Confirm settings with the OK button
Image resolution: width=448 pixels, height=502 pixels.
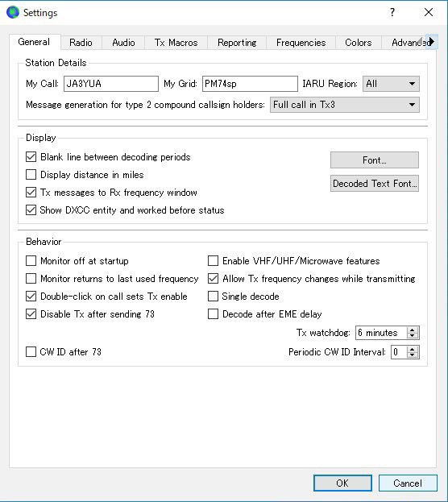click(x=342, y=483)
